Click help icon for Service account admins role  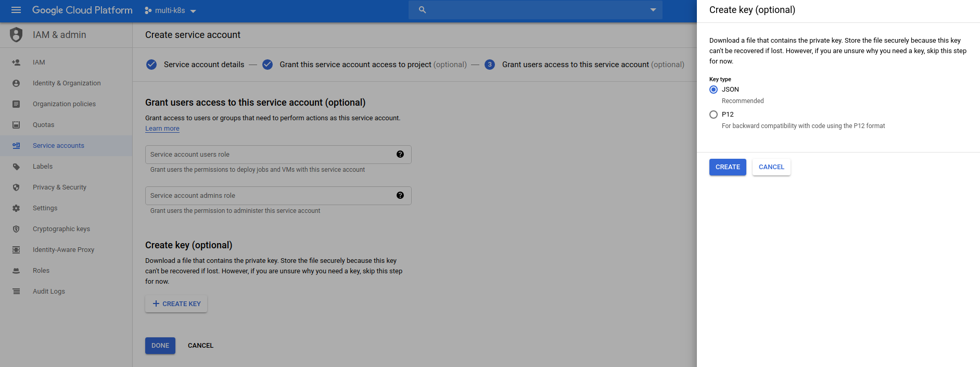click(x=400, y=195)
